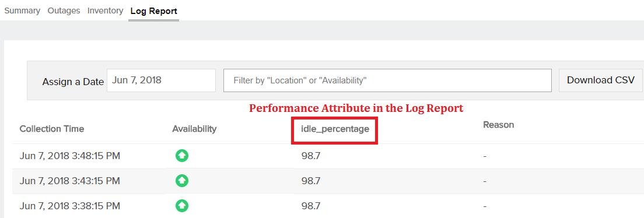Click the idle_percentage column header
The height and width of the screenshot is (218, 644).
click(335, 129)
